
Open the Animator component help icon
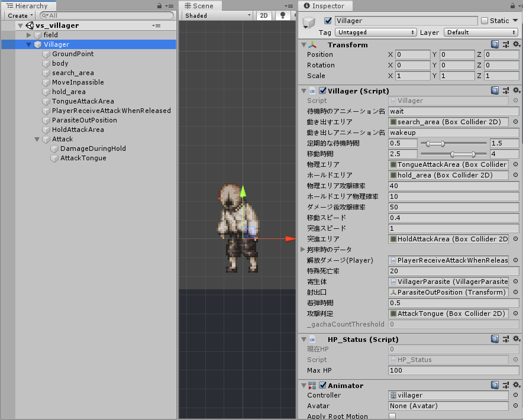[495, 385]
